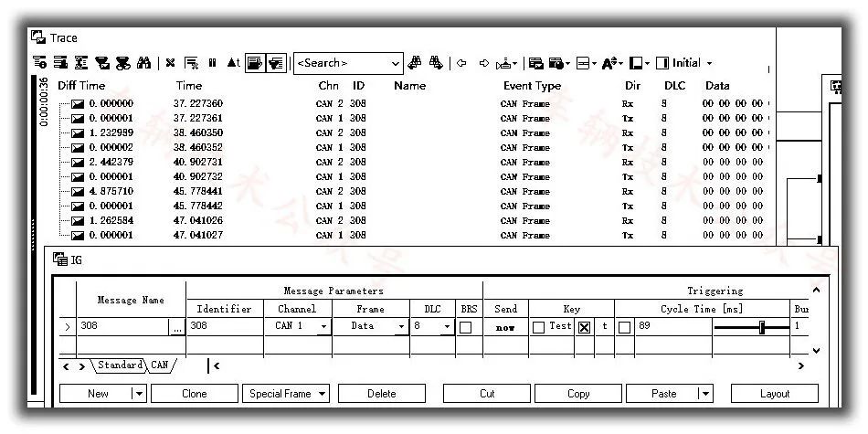Click the back (left arrow) navigation icon
Viewport: 868px width, 434px height.
(461, 63)
